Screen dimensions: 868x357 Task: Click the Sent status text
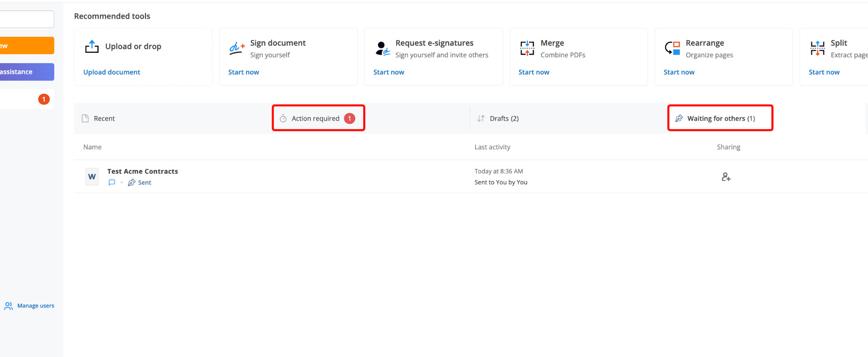pyautogui.click(x=145, y=183)
